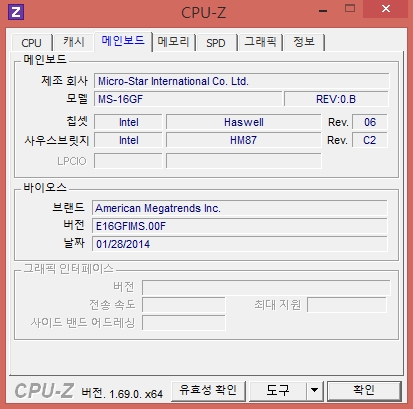Viewport: 413px width, 409px height.
Task: Minimize the CPU-Z window
Action: coord(323,11)
